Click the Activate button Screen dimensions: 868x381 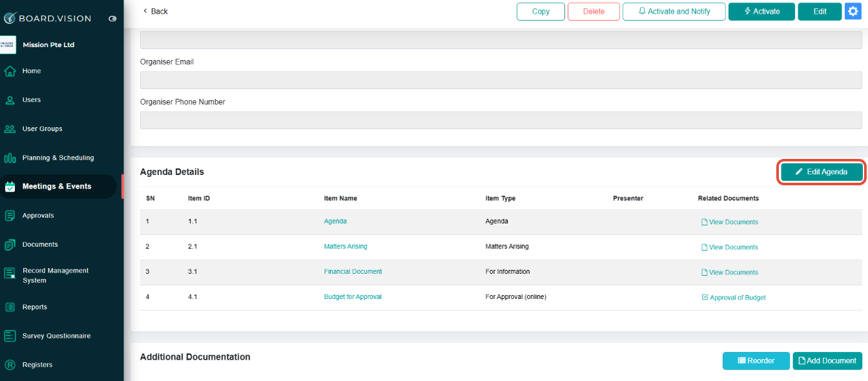click(761, 12)
